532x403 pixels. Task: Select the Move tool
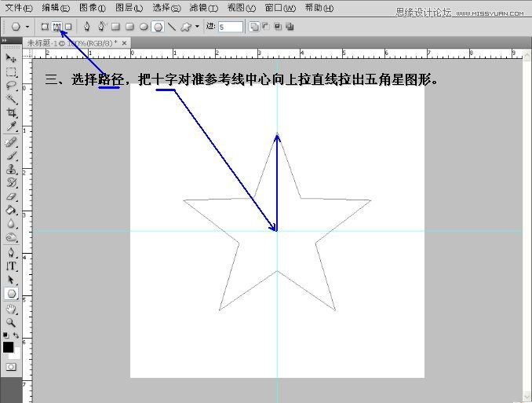point(11,58)
